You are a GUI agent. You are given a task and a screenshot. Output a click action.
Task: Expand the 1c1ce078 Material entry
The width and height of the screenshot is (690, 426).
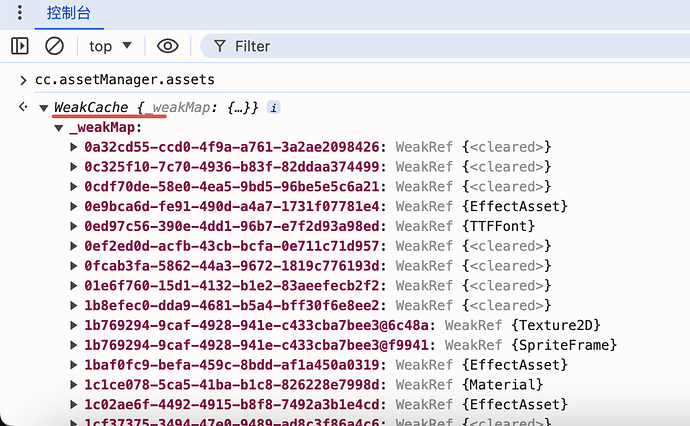tap(76, 385)
